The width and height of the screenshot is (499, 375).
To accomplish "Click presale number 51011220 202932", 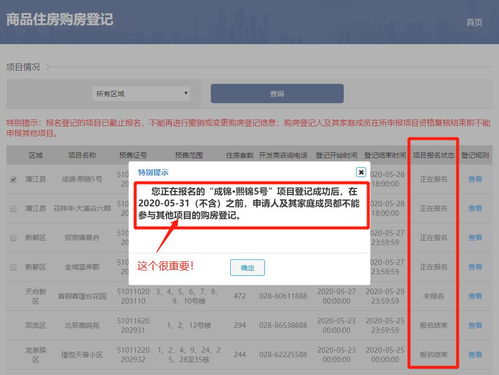I will (133, 355).
